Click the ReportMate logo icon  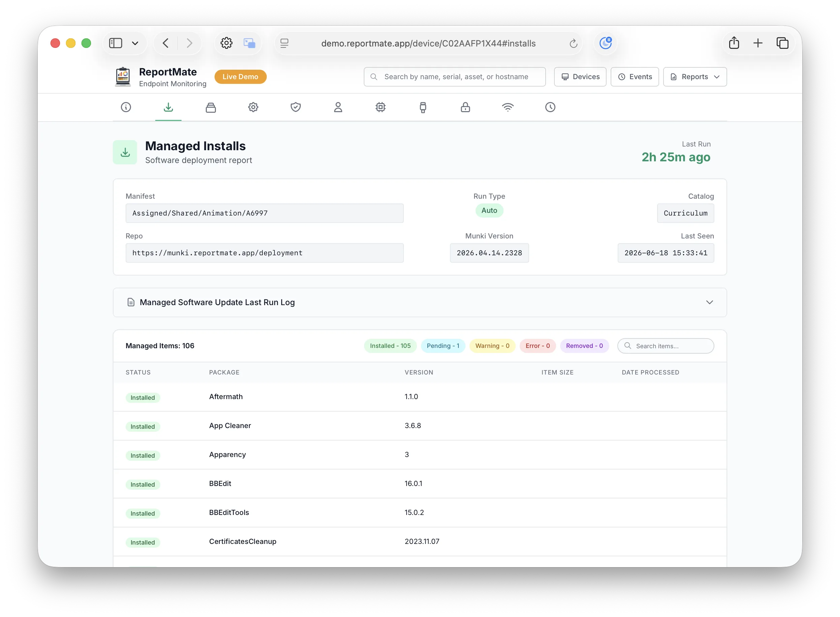point(123,76)
